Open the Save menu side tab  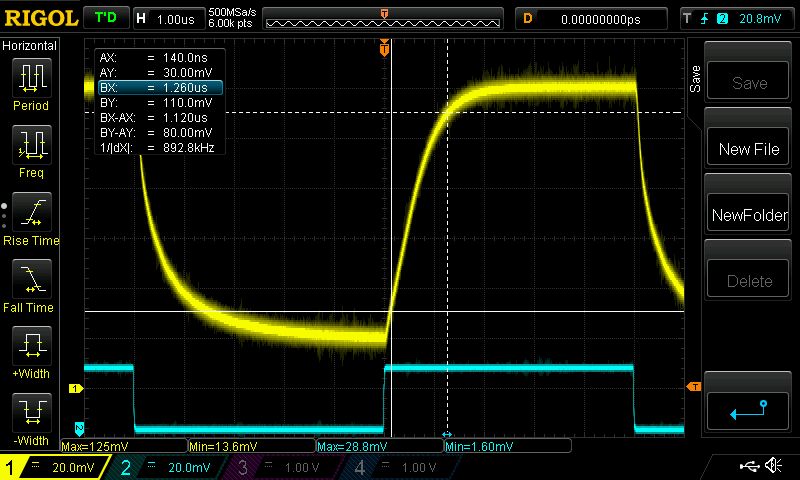point(695,79)
